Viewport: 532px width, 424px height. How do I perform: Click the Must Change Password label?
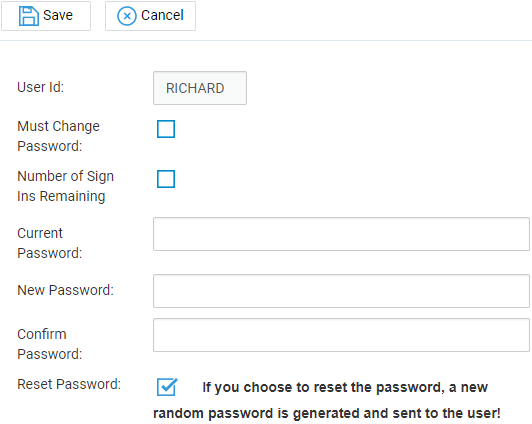58,136
